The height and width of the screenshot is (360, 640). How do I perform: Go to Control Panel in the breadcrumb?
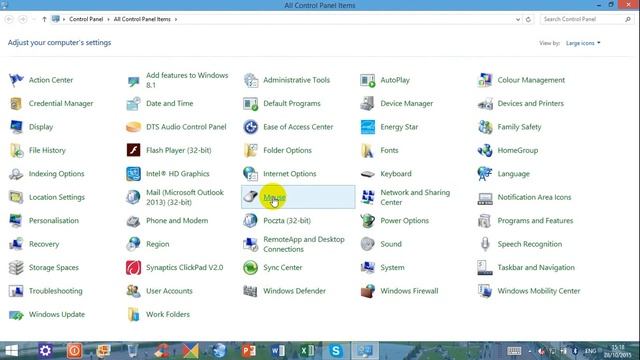tap(86, 19)
